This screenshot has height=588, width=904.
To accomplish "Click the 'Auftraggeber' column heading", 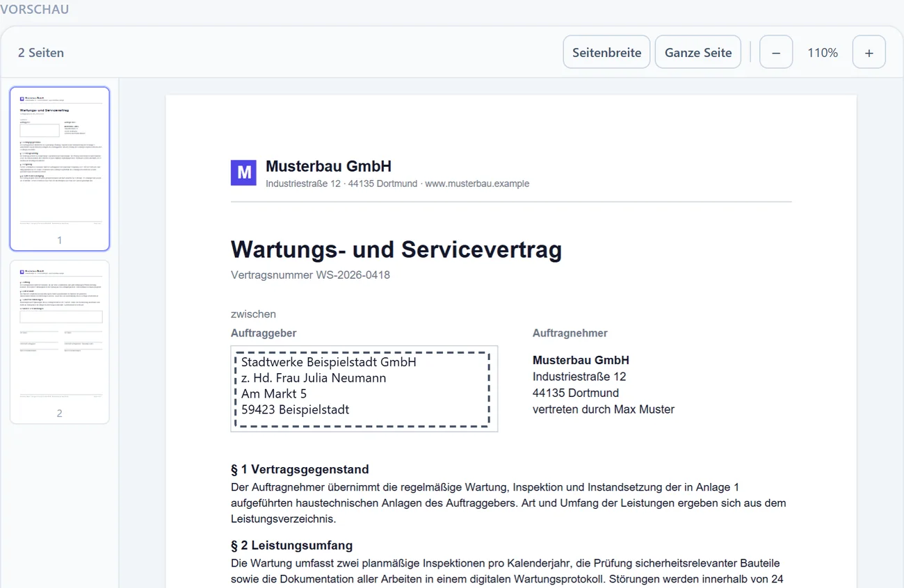I will (x=264, y=334).
